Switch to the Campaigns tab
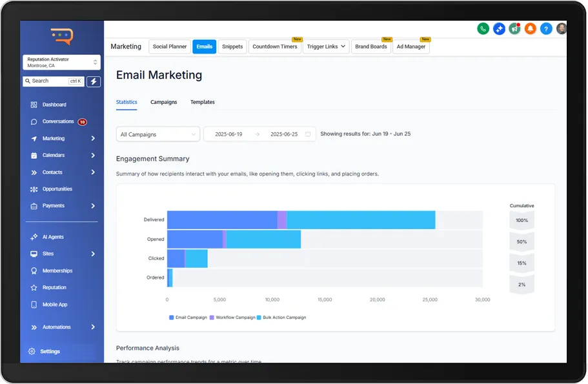The image size is (588, 384). click(x=163, y=102)
